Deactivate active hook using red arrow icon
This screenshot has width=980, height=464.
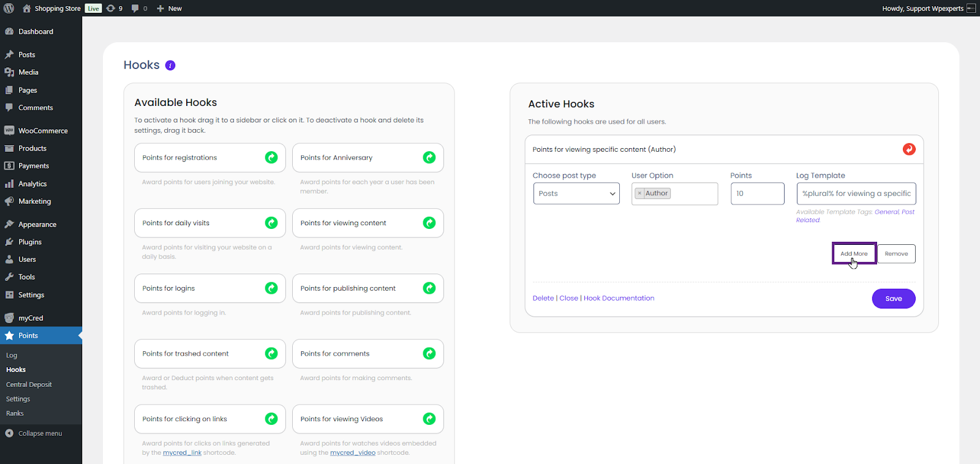(x=909, y=149)
